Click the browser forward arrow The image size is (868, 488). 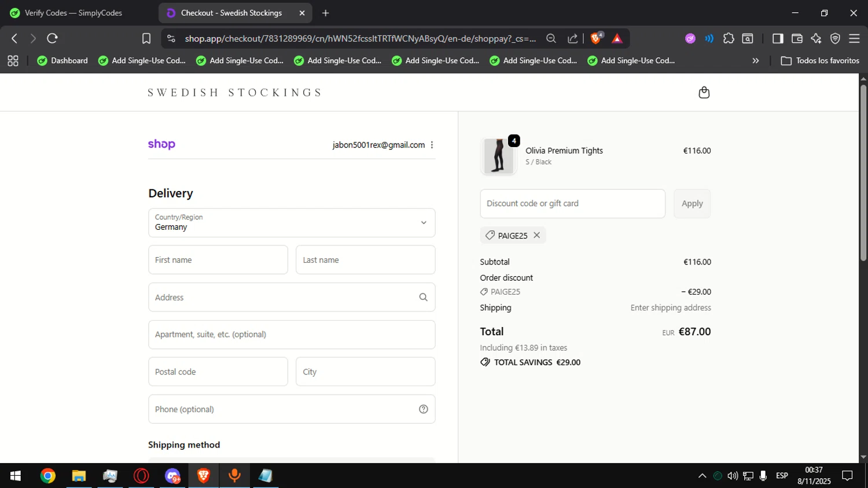33,38
